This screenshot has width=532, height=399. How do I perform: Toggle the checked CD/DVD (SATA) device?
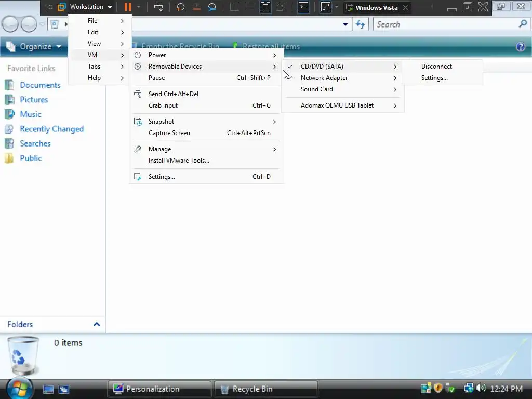point(343,66)
